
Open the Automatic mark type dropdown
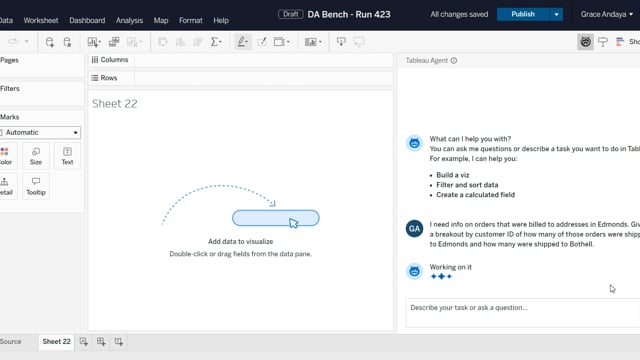coord(40,132)
